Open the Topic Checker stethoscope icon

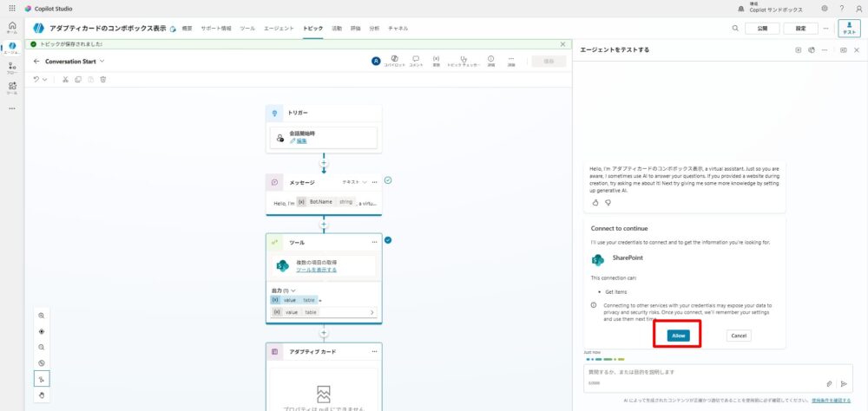click(462, 59)
